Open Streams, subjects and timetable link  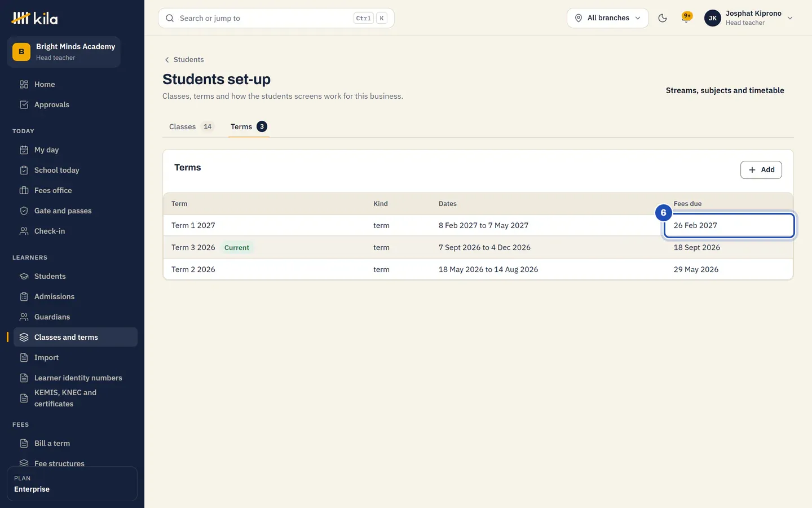pos(725,90)
